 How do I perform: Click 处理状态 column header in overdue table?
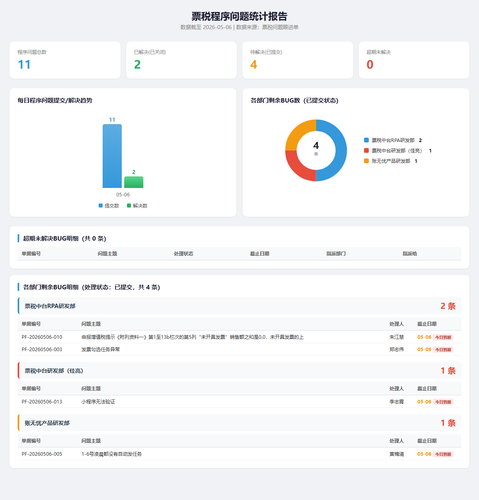183,254
